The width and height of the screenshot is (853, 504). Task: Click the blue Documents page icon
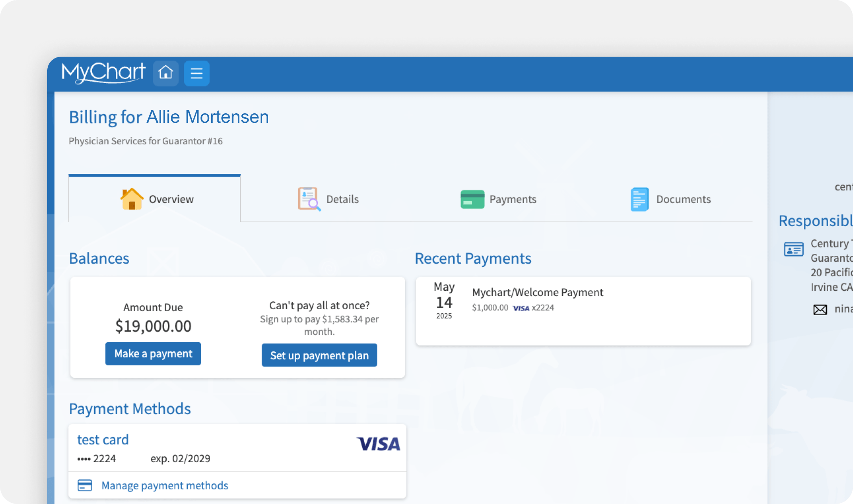[639, 199]
